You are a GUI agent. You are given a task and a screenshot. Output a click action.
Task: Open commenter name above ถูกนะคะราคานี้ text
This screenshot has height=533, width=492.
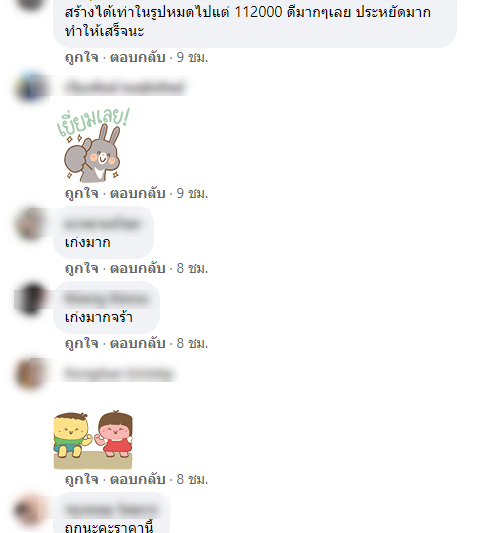tap(111, 510)
